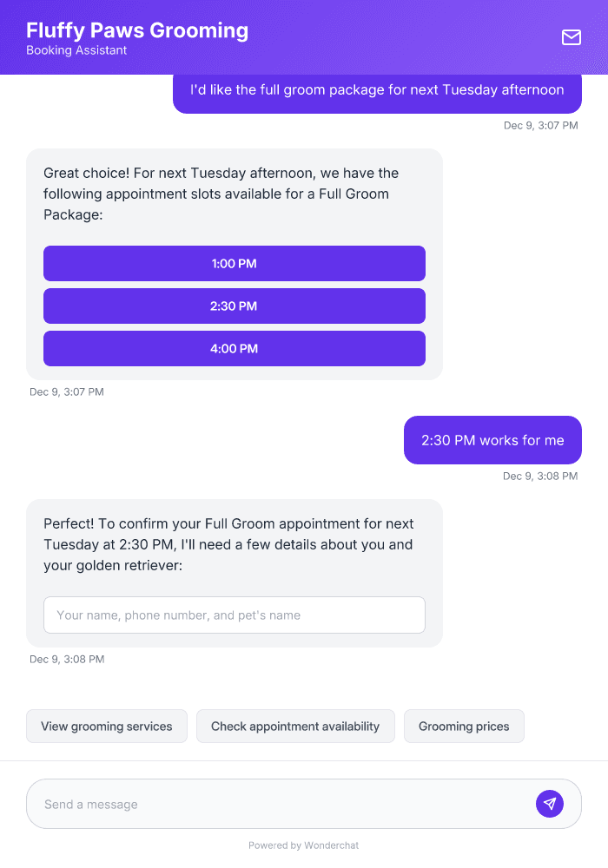Click the name and phone details field
The image size is (608, 868).
coord(235,615)
